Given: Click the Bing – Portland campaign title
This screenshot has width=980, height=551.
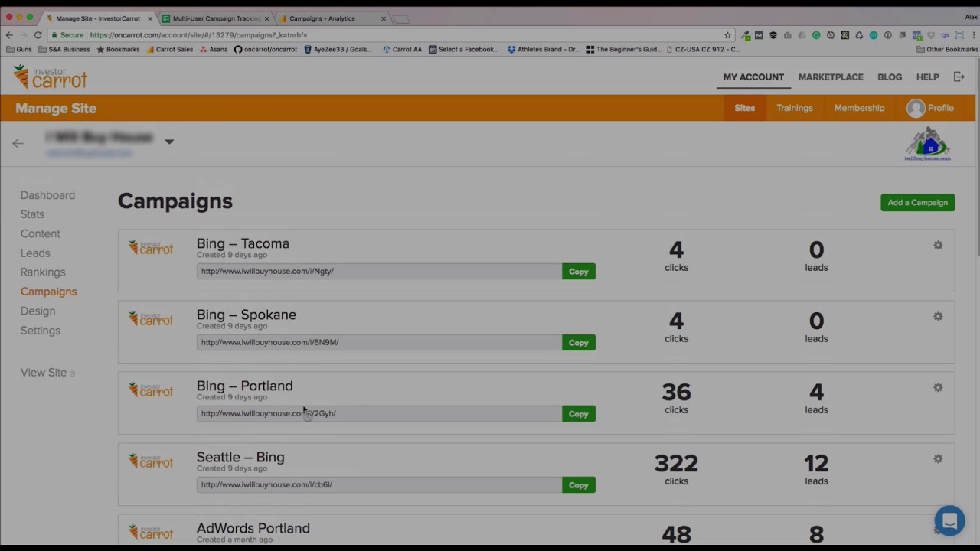Looking at the screenshot, I should tap(244, 386).
